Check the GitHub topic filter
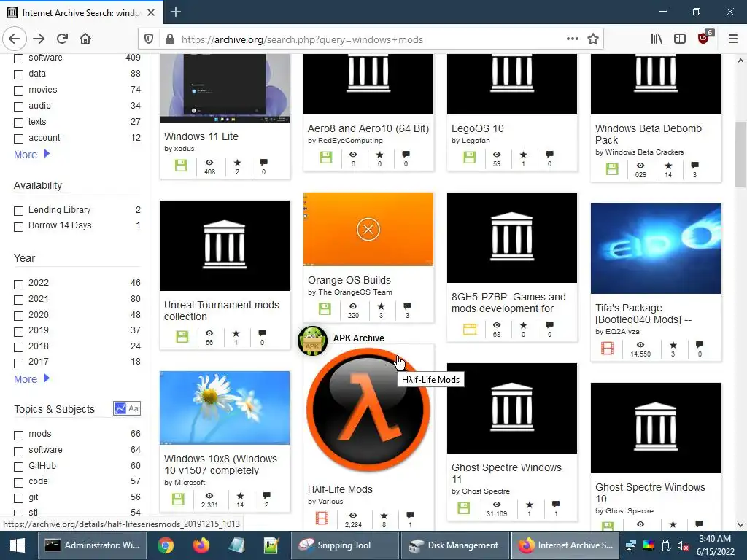This screenshot has width=747, height=560. pos(18,467)
